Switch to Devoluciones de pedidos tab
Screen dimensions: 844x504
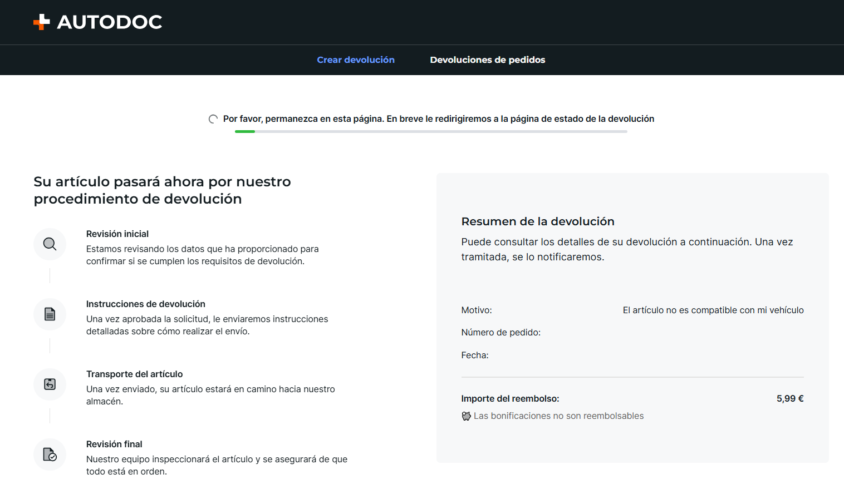pyautogui.click(x=488, y=60)
